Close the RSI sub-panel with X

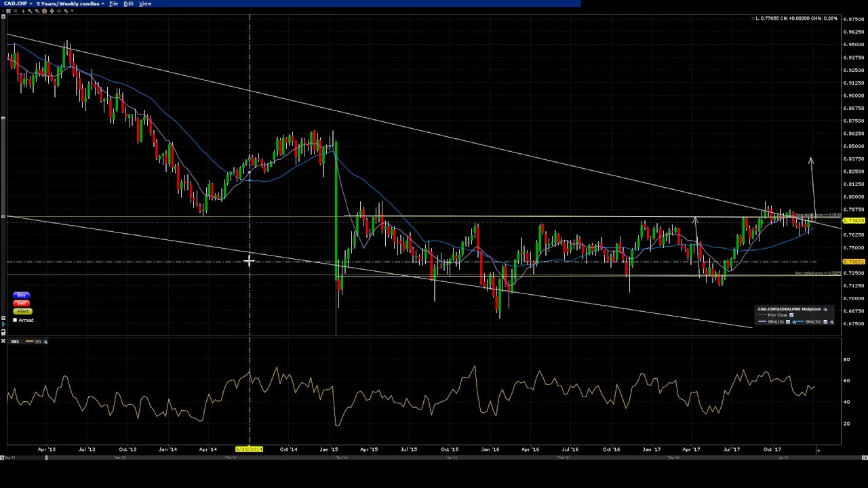pos(3,342)
